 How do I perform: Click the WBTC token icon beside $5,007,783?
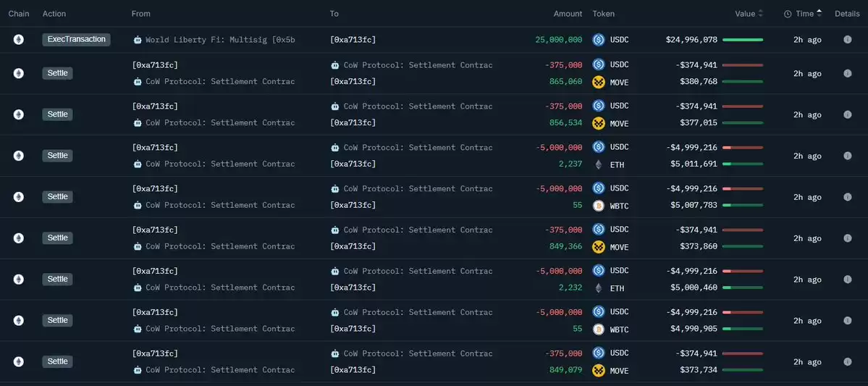pos(599,206)
